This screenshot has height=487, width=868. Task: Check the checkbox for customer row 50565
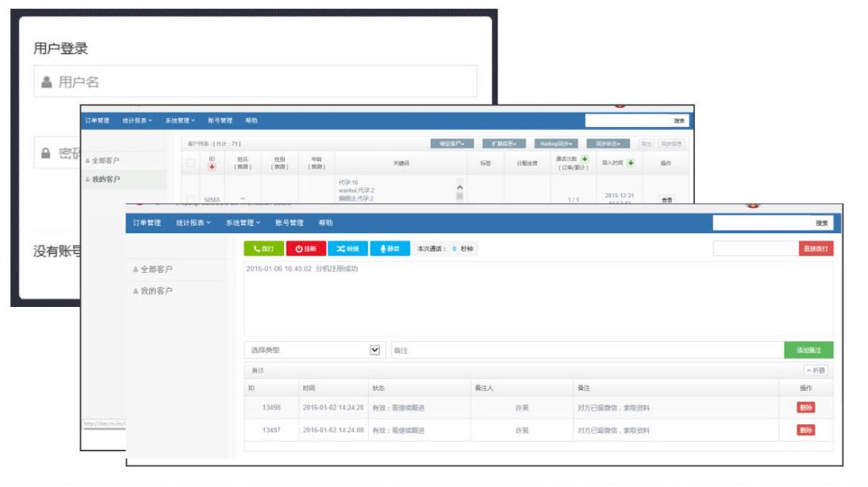(x=190, y=199)
